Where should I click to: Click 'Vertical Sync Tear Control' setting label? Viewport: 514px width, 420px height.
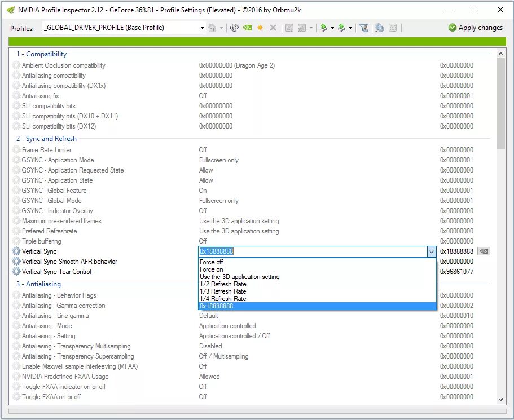coord(56,272)
